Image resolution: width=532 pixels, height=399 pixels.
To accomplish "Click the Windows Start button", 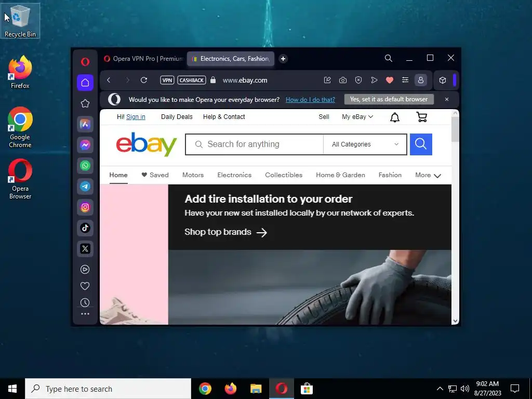I will 12,389.
